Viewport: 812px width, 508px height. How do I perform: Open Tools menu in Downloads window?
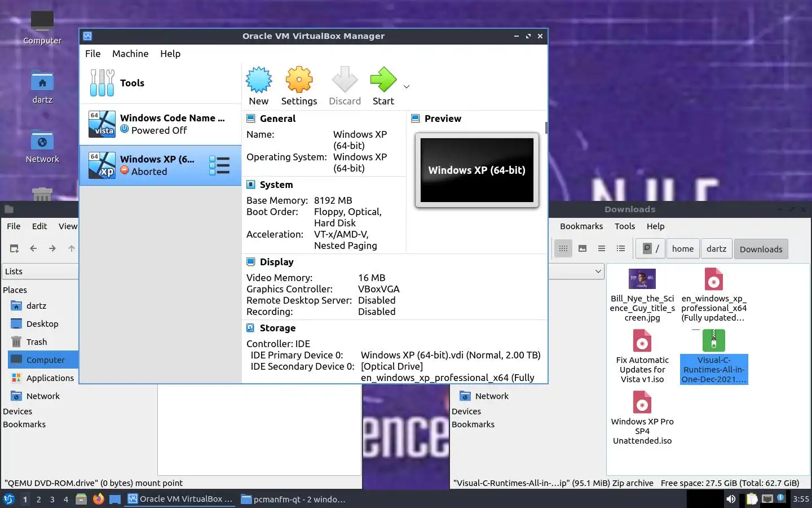pos(625,226)
